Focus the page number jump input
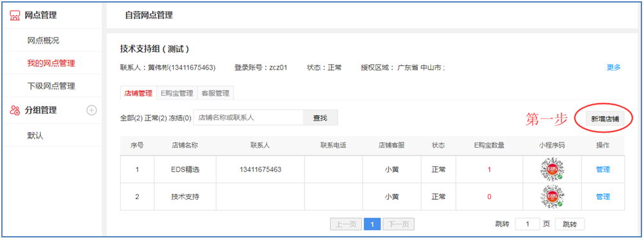This screenshot has width=644, height=240. click(528, 224)
